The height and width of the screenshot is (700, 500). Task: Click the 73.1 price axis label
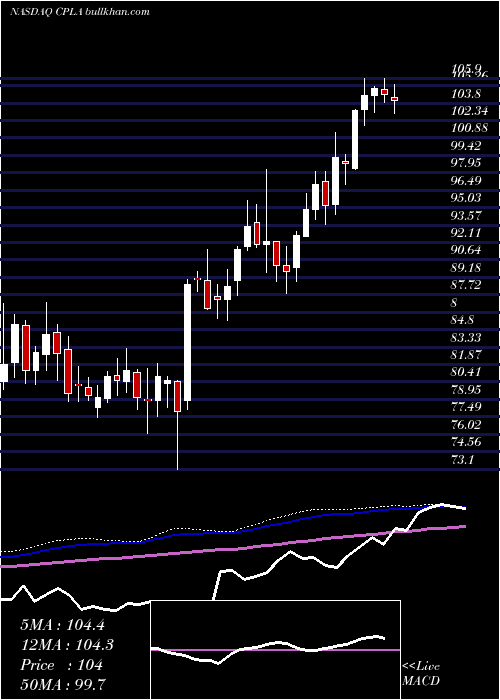click(462, 459)
